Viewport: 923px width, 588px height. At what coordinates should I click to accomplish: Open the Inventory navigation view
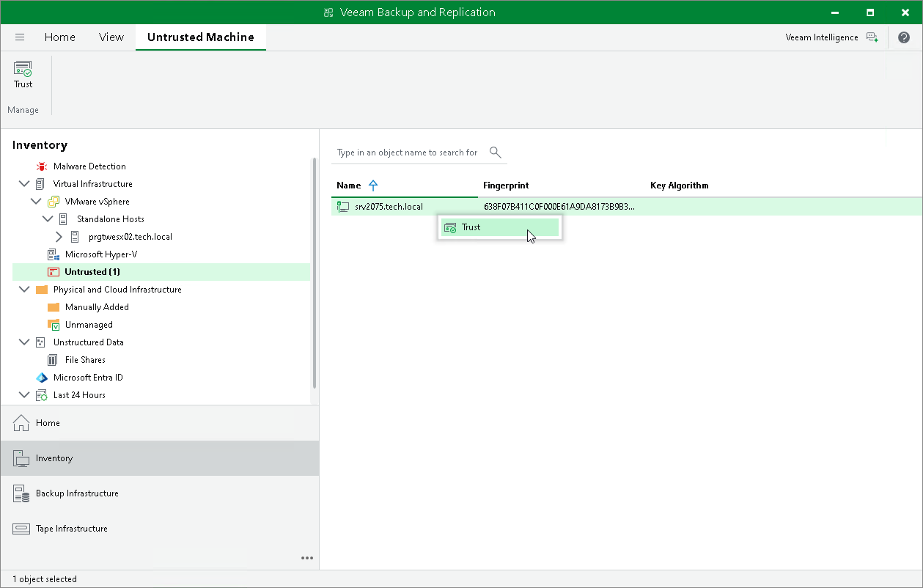[x=160, y=458]
